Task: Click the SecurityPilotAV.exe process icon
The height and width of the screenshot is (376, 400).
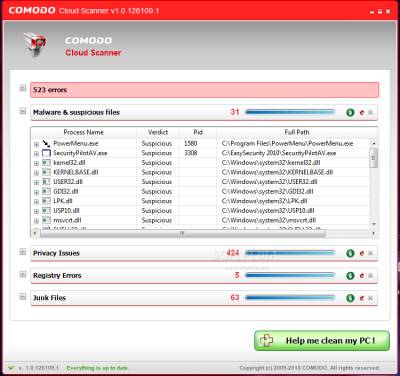Action: coord(46,153)
